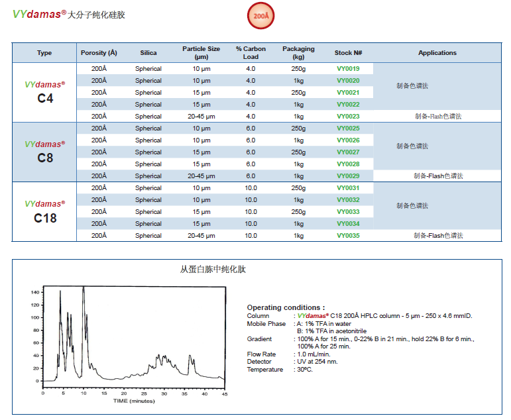Viewport: 511px width, 420px height.
Task: Click 4.0 carbon load in VY0021 row
Action: pyautogui.click(x=251, y=93)
